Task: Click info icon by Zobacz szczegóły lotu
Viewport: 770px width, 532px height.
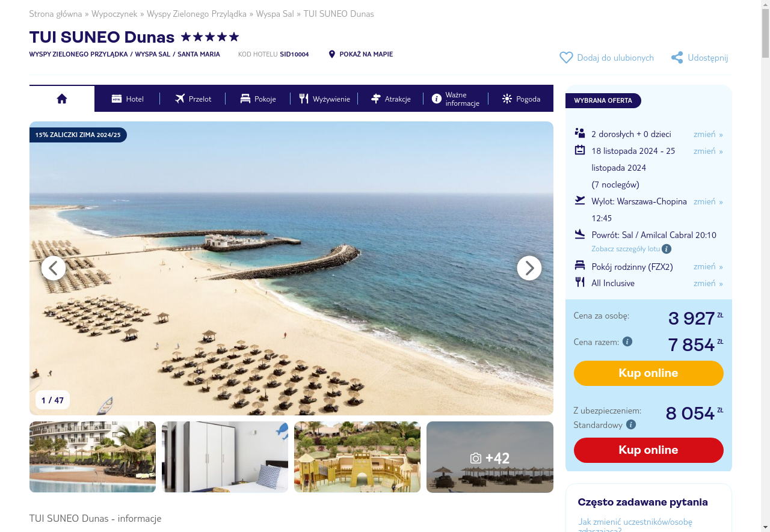Action: (667, 249)
